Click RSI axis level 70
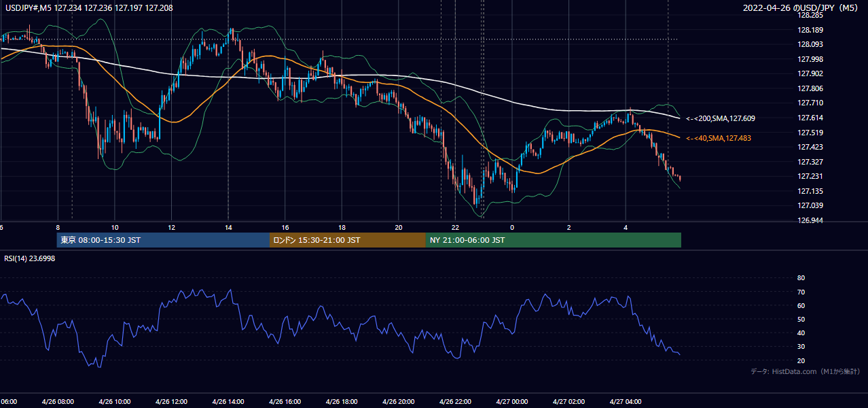Screen dimensions: 868x408 [x=801, y=292]
